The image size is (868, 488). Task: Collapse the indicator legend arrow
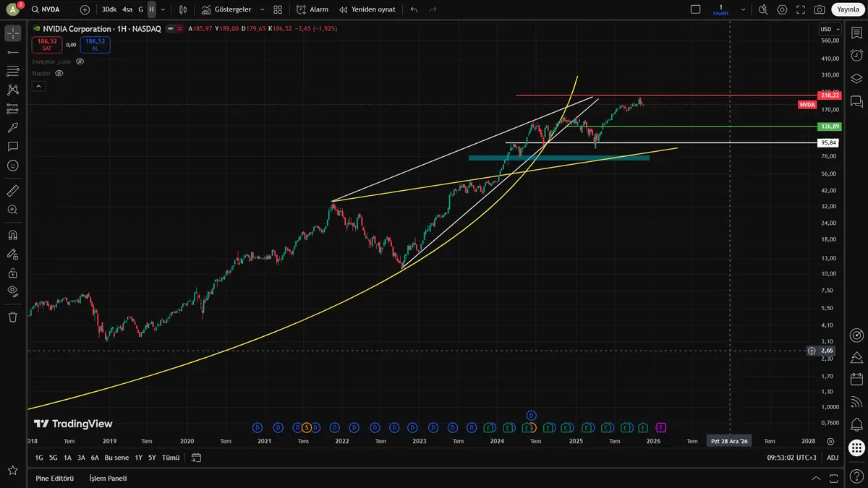[x=39, y=86]
